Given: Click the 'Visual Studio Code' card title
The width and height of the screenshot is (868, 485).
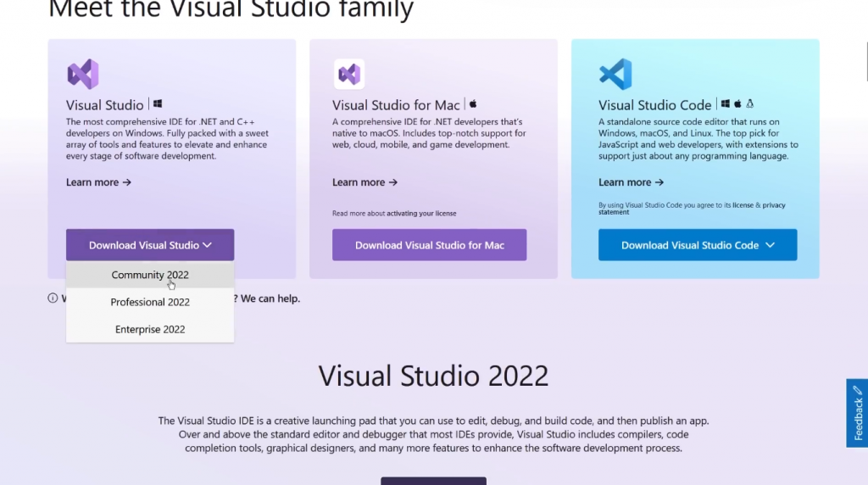Looking at the screenshot, I should (655, 104).
